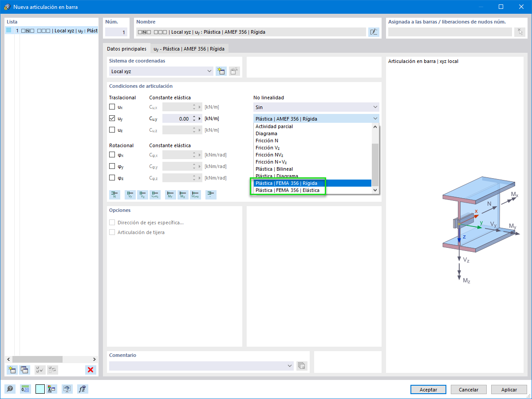Disable the uy translational release
532x399 pixels.
point(112,118)
